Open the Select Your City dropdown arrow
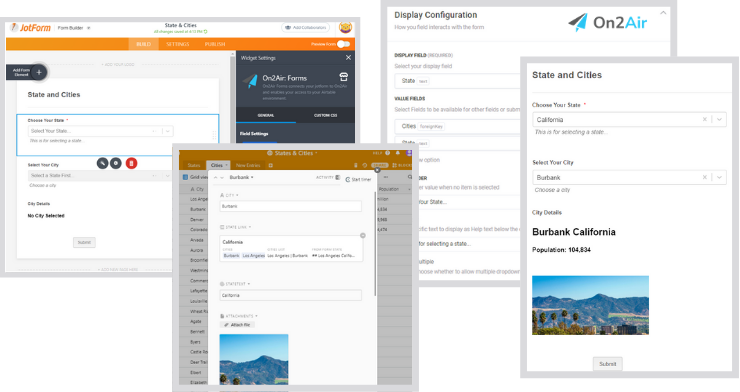Screen dimensions: 740x392 [719, 177]
